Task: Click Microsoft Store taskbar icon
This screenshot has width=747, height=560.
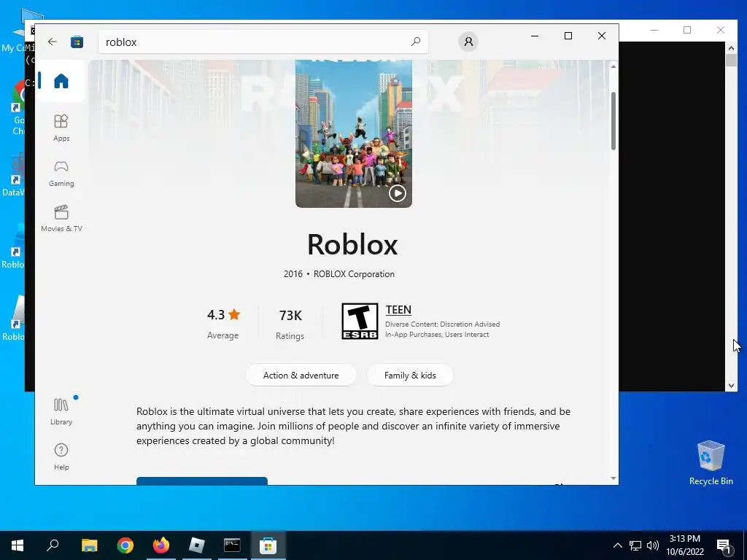Action: (x=268, y=545)
